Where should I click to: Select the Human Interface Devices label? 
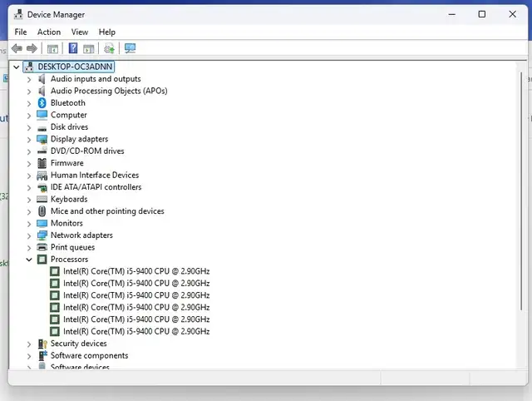coord(95,175)
